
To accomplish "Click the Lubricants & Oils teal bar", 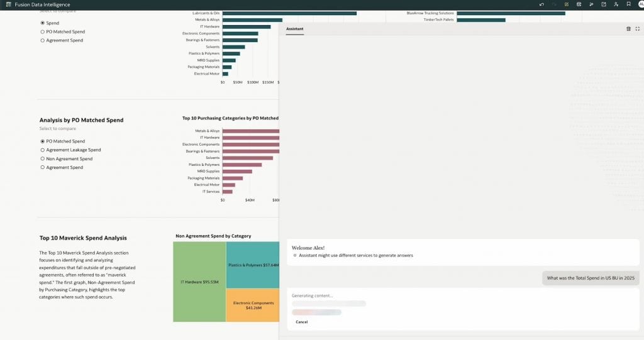I will click(289, 13).
